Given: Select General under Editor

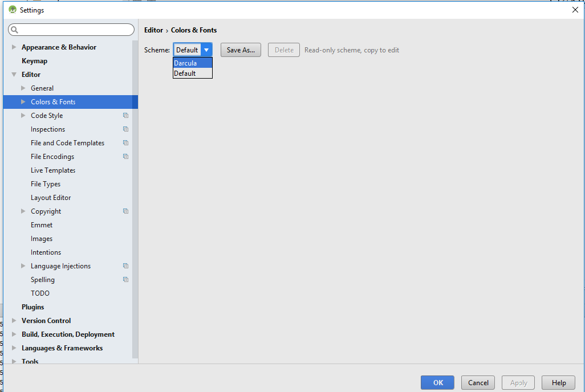Looking at the screenshot, I should pos(42,88).
